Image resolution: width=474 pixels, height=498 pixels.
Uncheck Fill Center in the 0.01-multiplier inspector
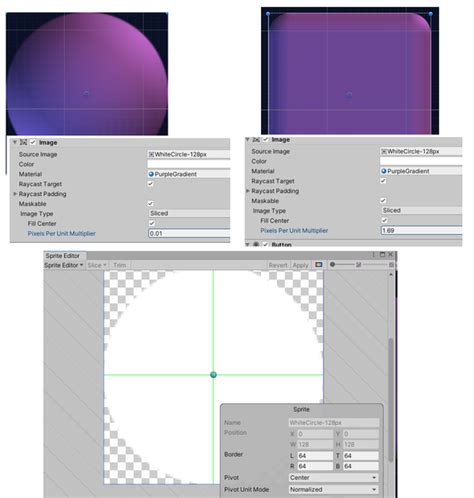[x=152, y=223]
